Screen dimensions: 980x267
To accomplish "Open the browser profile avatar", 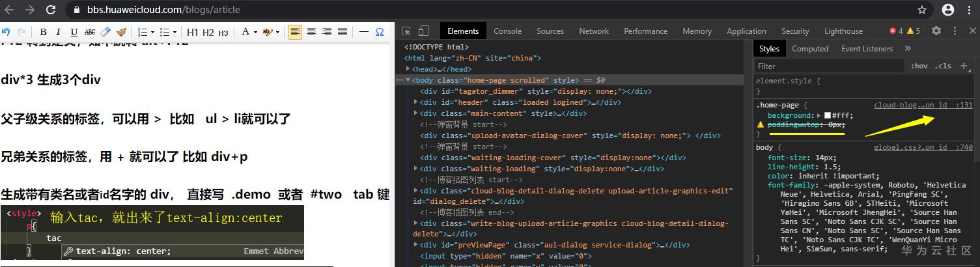I will coord(947,10).
